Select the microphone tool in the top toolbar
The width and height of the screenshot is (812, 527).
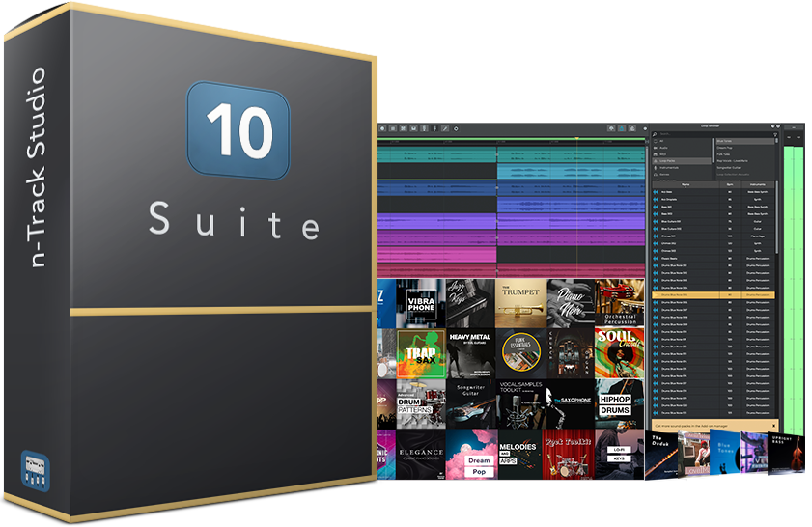tap(435, 128)
